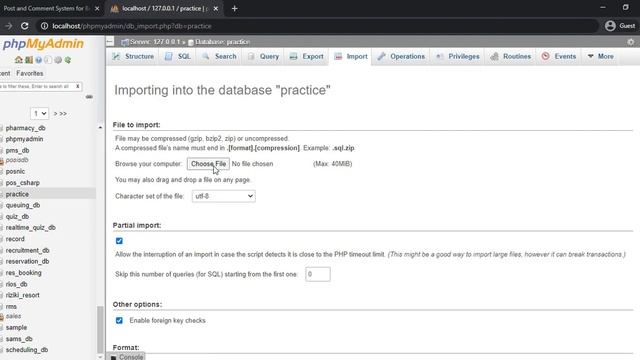Jump to last database page double arrow
Viewport: 640px width, 360px height.
[64, 113]
